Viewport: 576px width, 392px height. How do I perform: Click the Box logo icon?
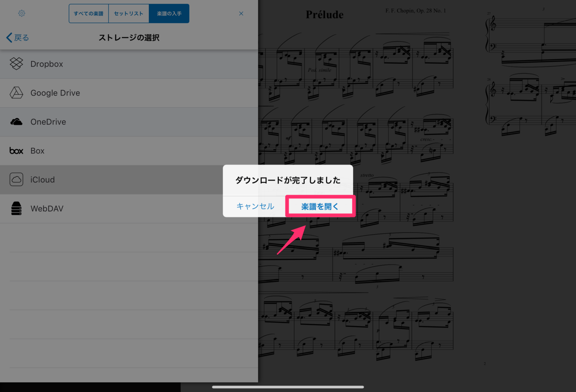coord(16,151)
